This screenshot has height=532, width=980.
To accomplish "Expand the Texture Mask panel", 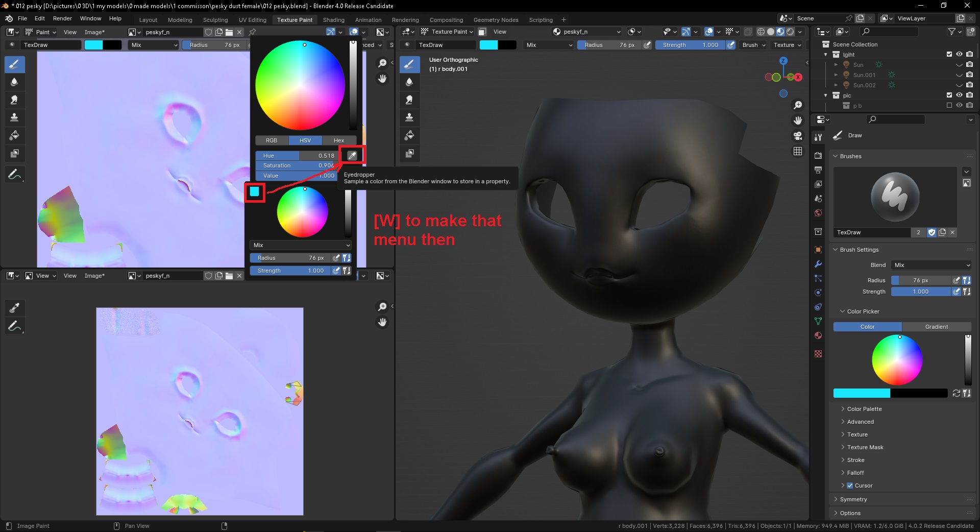I will click(x=865, y=447).
